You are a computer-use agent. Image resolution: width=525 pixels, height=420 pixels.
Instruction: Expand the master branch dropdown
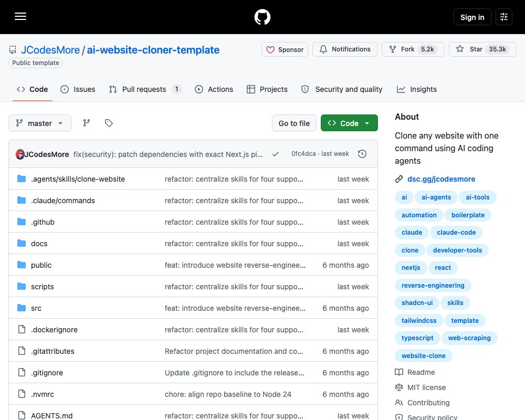click(40, 123)
